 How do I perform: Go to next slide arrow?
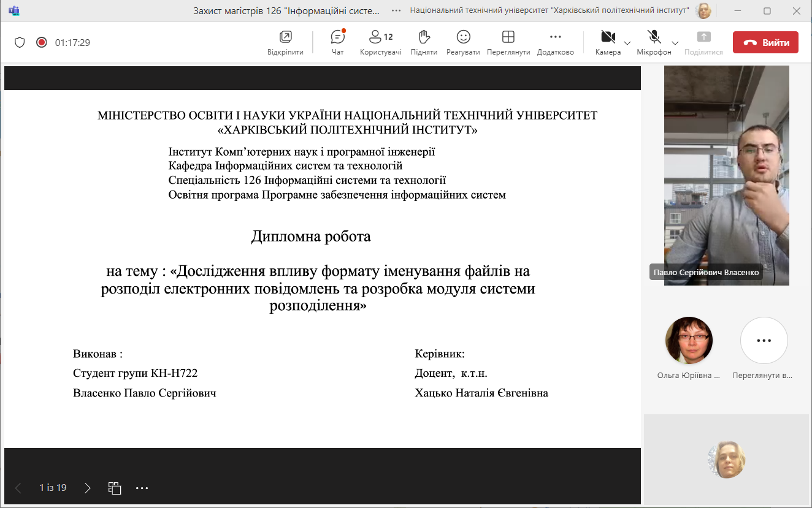coord(88,488)
